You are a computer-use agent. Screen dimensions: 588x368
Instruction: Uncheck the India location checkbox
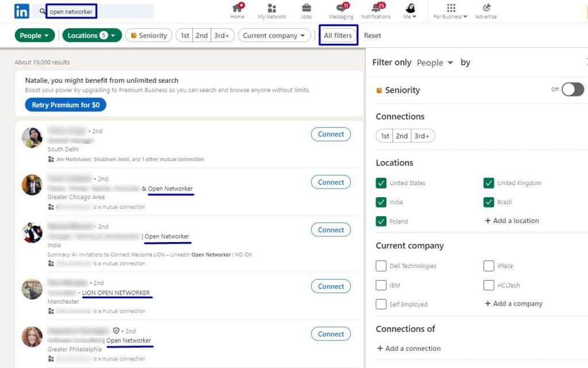pos(381,202)
